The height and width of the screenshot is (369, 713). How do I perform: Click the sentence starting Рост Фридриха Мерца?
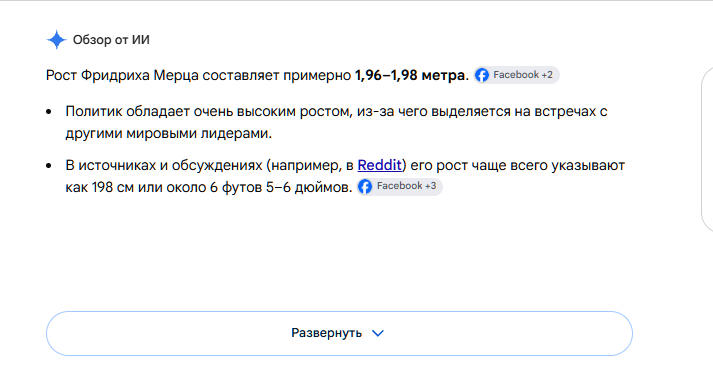257,76
